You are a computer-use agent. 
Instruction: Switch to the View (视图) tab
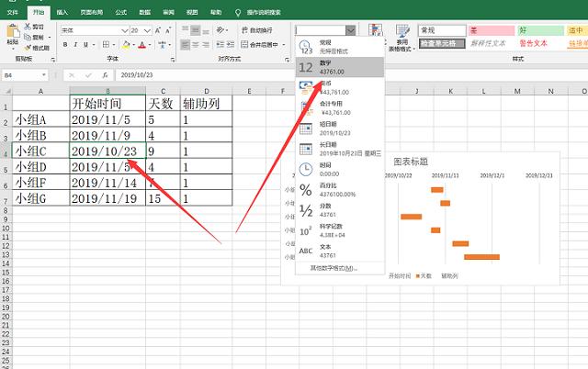coord(192,12)
